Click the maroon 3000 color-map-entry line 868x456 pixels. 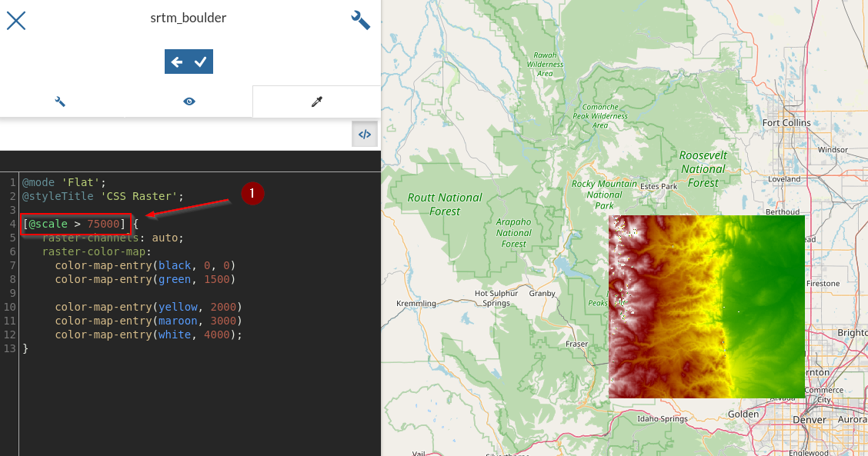(x=149, y=321)
